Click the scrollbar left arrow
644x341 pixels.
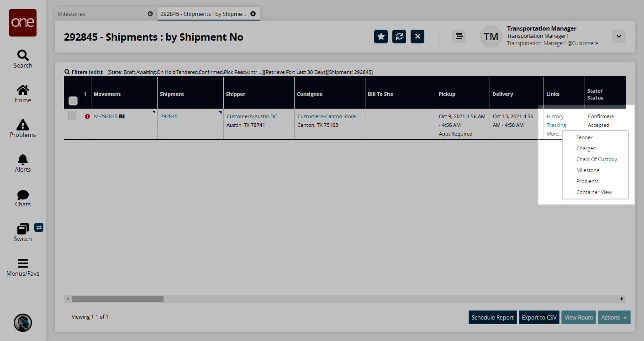68,299
